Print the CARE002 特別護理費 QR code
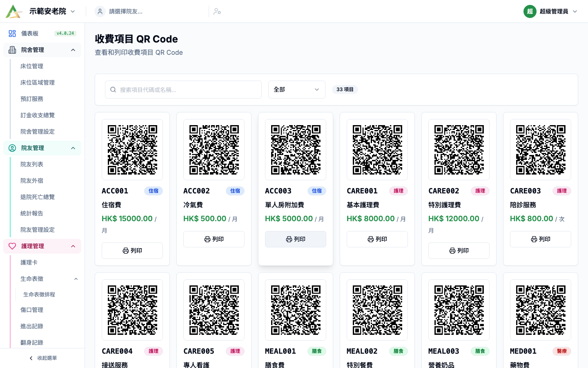This screenshot has width=588, height=368. click(x=459, y=251)
